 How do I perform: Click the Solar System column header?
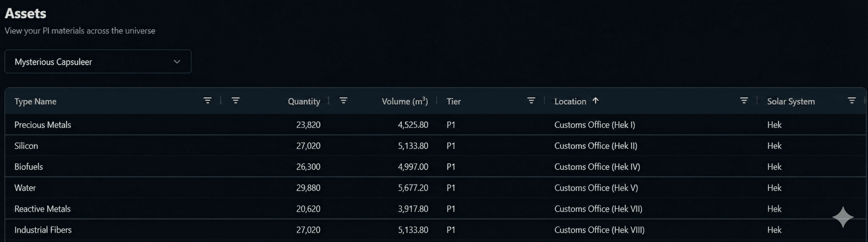[790, 101]
